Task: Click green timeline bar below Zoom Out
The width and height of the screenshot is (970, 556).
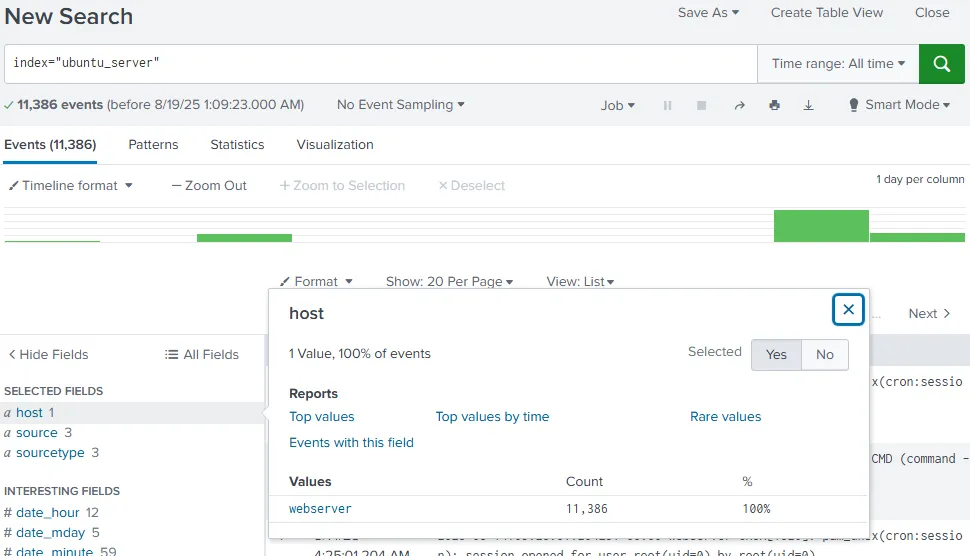Action: click(244, 238)
